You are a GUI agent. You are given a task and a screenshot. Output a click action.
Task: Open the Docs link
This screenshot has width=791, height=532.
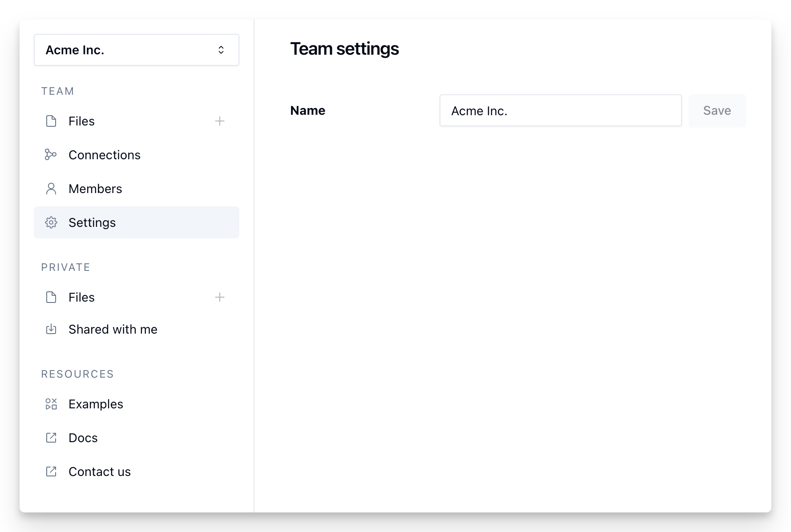83,438
